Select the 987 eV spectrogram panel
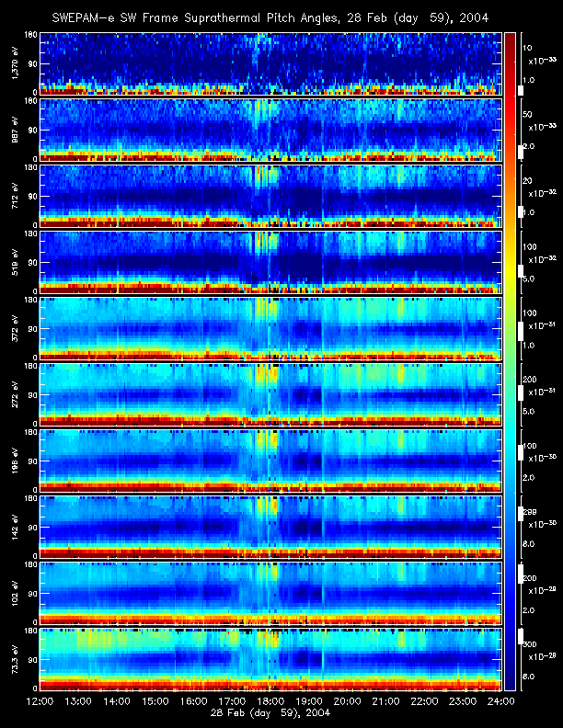Screen dimensions: 563x728 (x=270, y=130)
